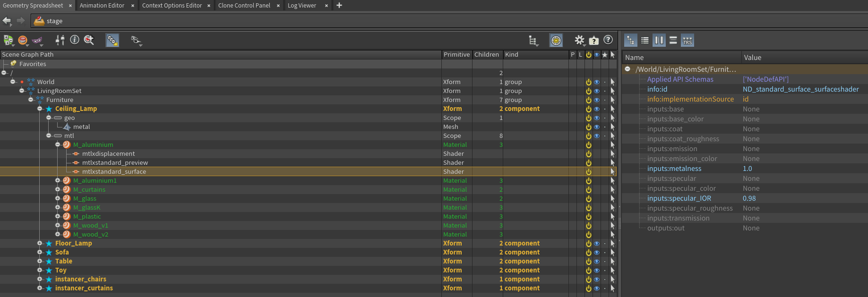Click the orange layers toolbar icon

(23, 41)
